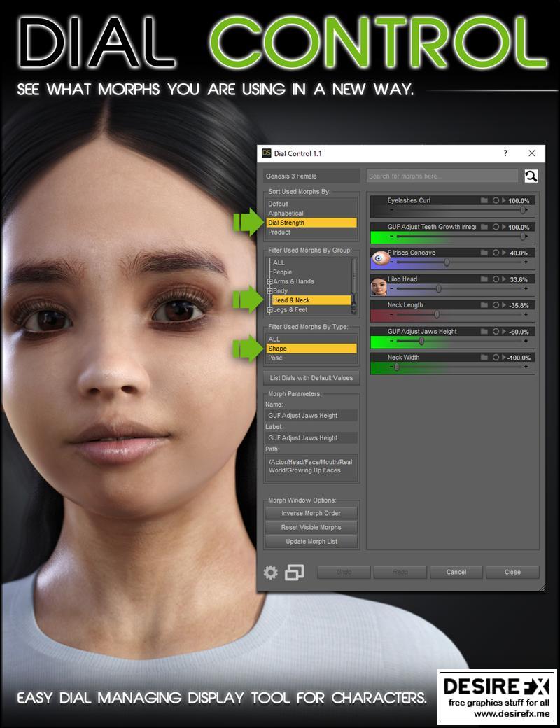This screenshot has width=560, height=728.
Task: Click folder icon on Neck Length row
Action: (x=484, y=305)
